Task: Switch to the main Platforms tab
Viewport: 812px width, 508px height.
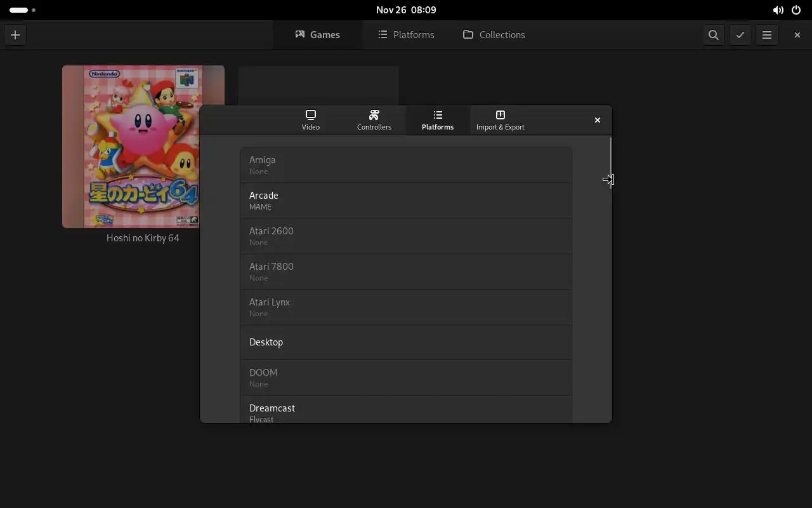Action: pyautogui.click(x=406, y=35)
